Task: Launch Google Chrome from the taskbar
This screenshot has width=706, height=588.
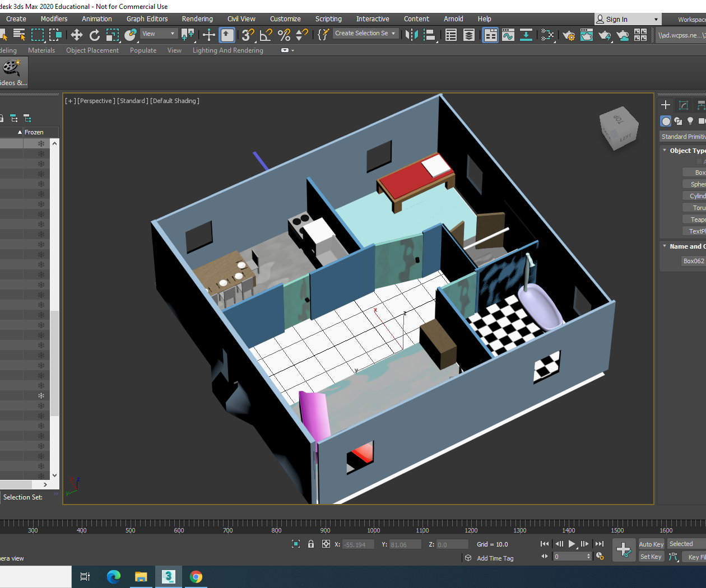Action: (x=196, y=576)
